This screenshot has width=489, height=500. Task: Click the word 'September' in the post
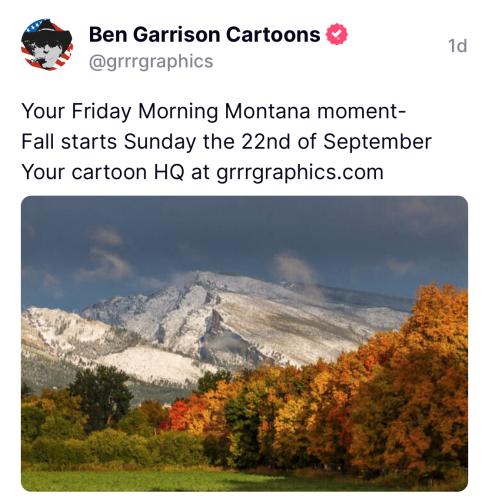377,142
